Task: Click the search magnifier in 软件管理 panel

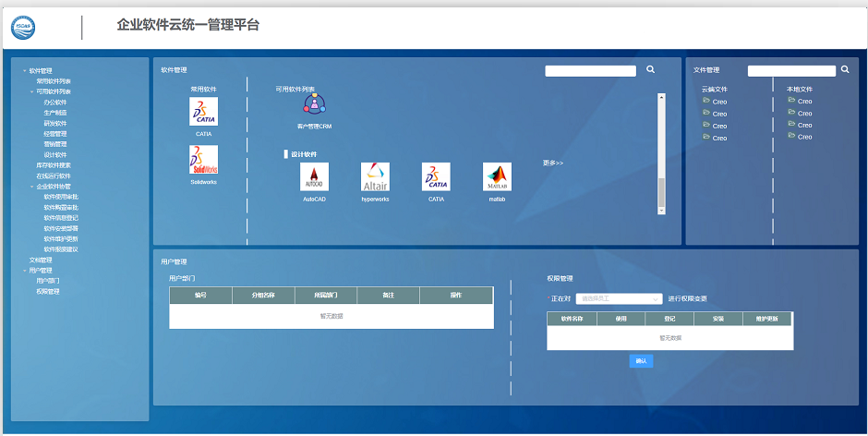Action: pos(650,69)
